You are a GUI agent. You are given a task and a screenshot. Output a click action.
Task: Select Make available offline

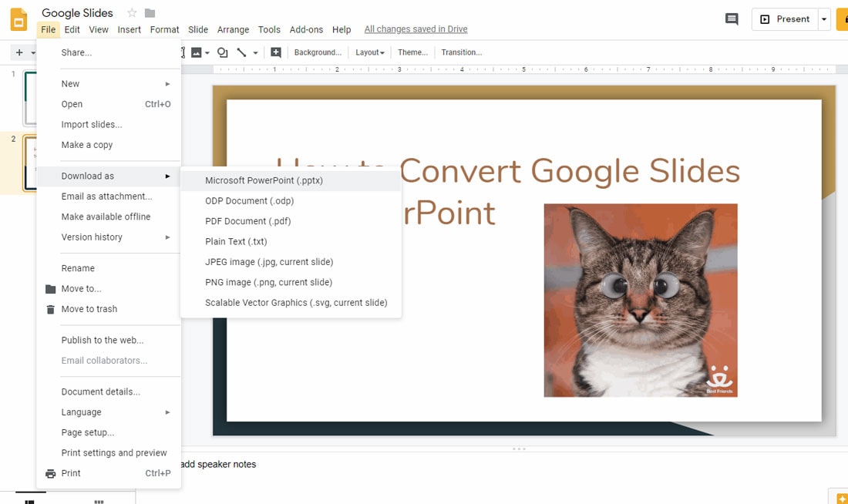109,217
